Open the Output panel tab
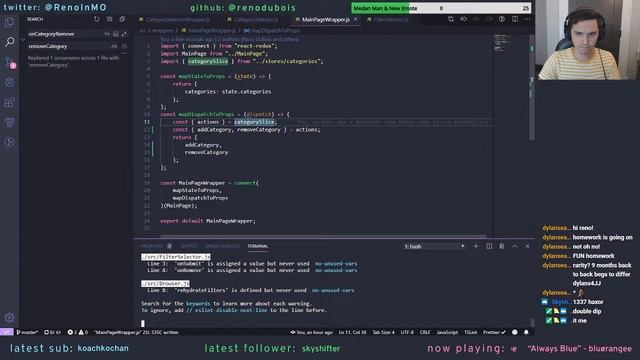The image size is (640, 360). click(189, 246)
